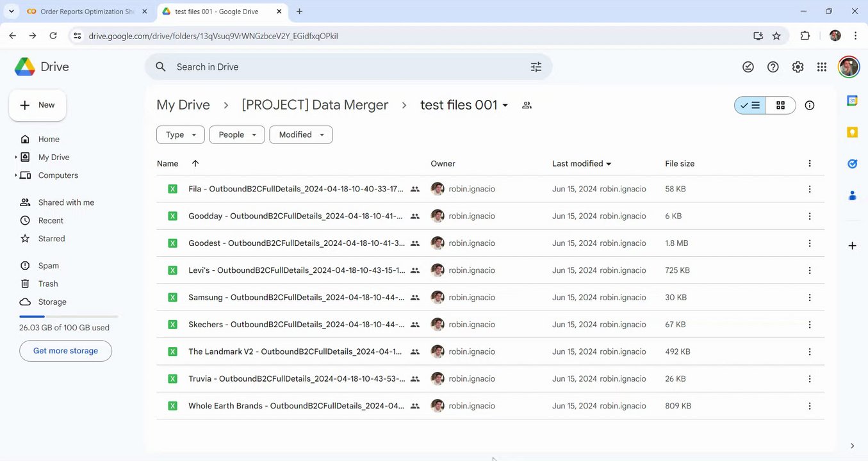Open Starred files section

pos(51,238)
